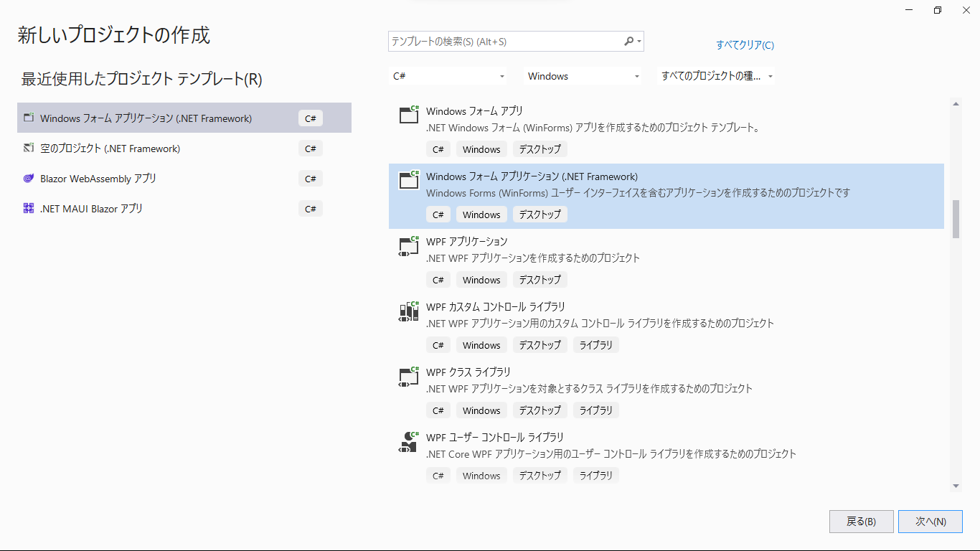Click the 次へ(N) button
Viewport: 980px width, 551px height.
pos(930,522)
